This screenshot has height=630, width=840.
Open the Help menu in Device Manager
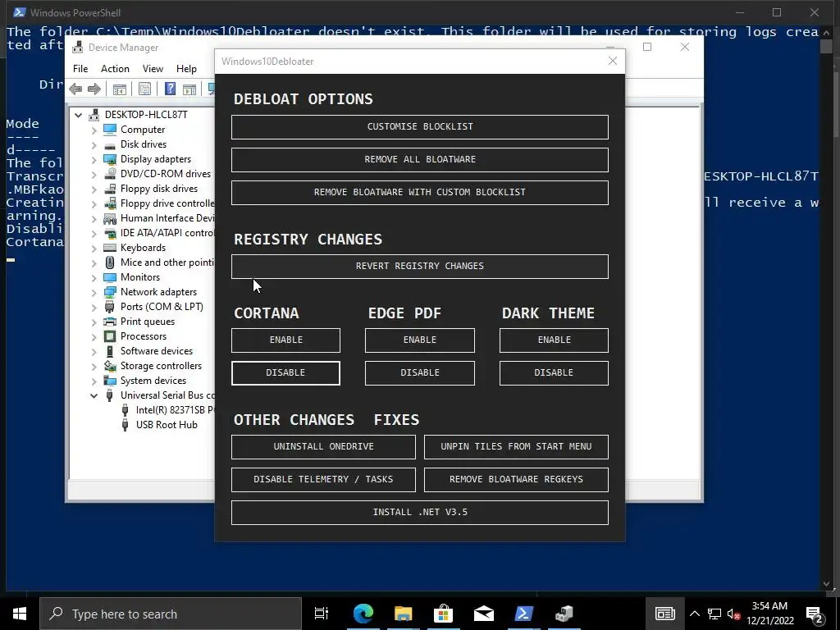pos(186,69)
